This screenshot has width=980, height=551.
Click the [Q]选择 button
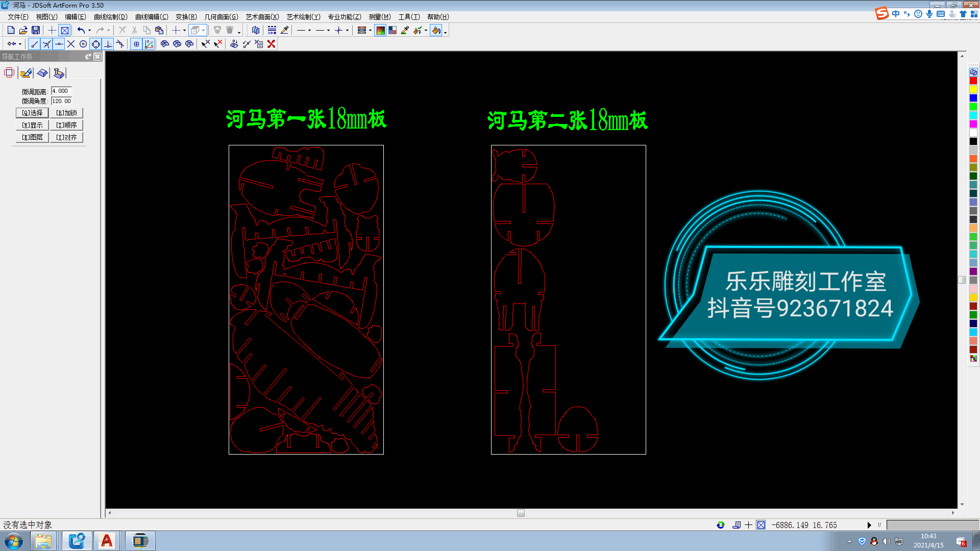pyautogui.click(x=32, y=113)
